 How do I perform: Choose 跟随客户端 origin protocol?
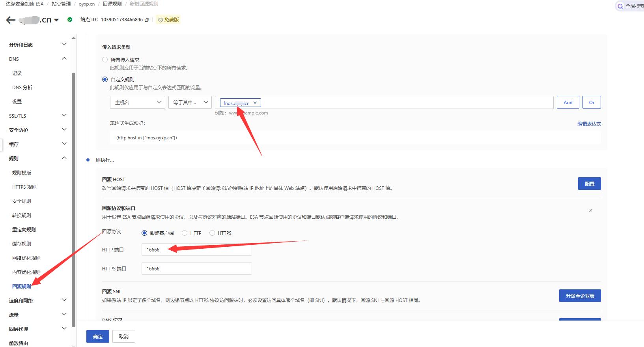(144, 233)
